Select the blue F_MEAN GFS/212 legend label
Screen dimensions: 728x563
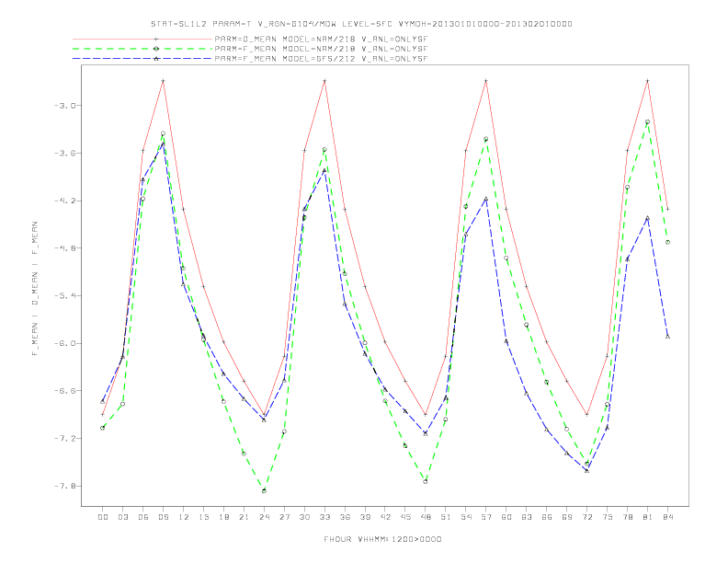point(321,59)
